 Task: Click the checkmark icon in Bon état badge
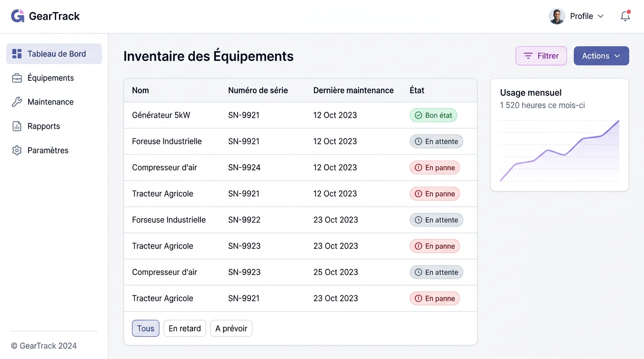418,115
